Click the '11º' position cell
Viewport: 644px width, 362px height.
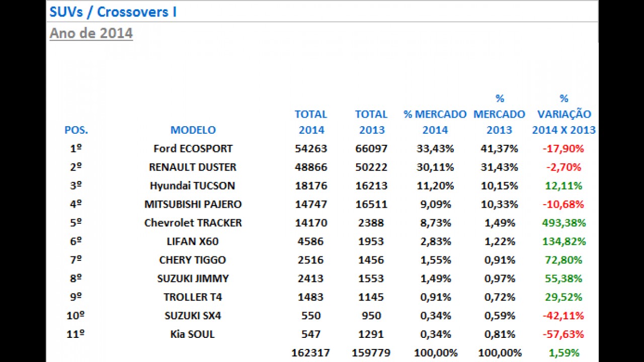point(75,334)
